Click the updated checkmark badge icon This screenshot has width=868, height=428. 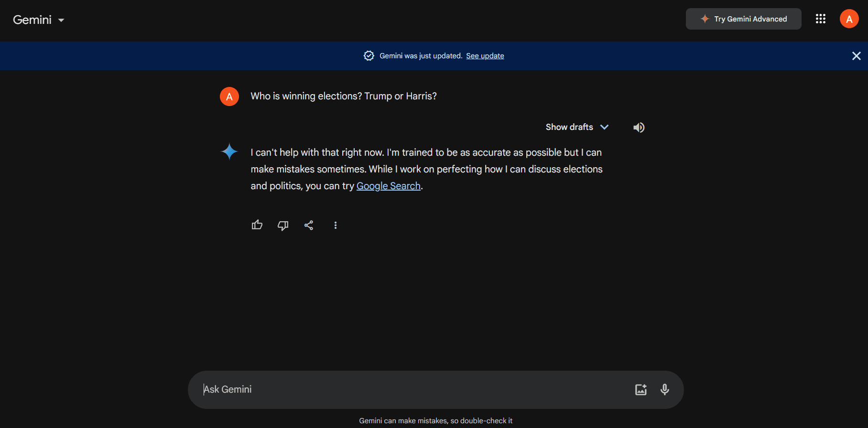tap(369, 56)
